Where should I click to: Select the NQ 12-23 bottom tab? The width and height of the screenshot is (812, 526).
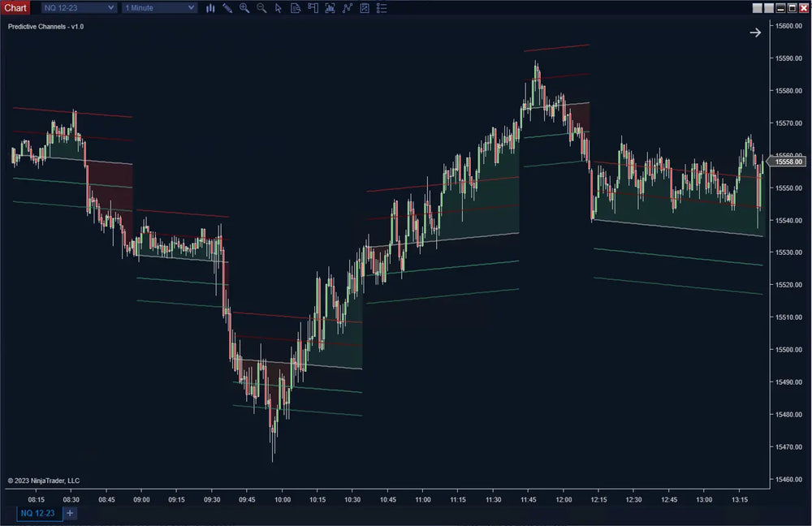[37, 513]
